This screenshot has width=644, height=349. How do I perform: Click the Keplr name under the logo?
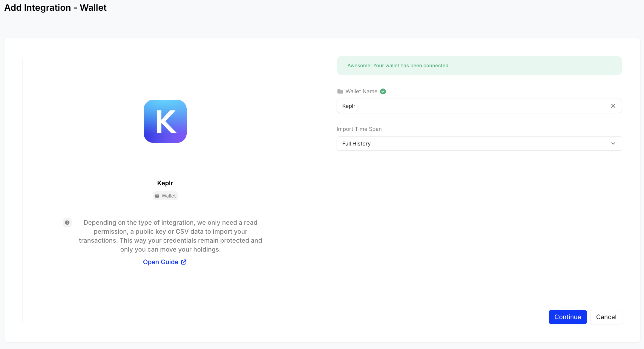(x=165, y=183)
